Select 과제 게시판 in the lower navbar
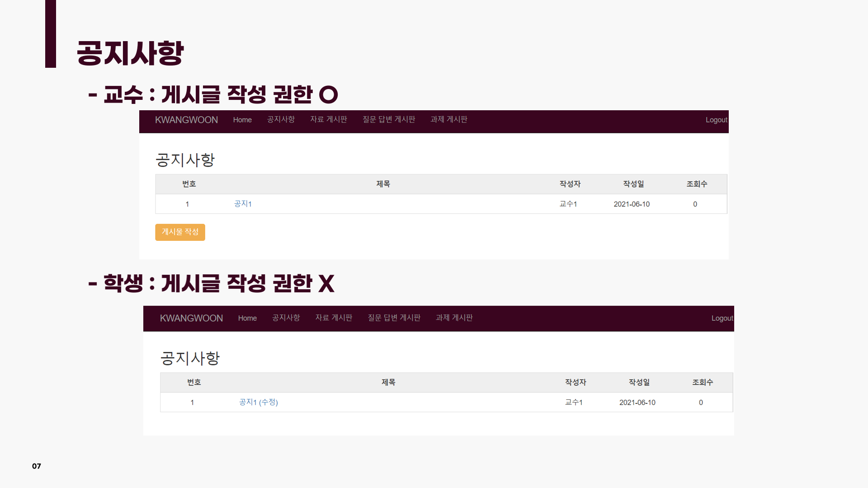 point(454,318)
